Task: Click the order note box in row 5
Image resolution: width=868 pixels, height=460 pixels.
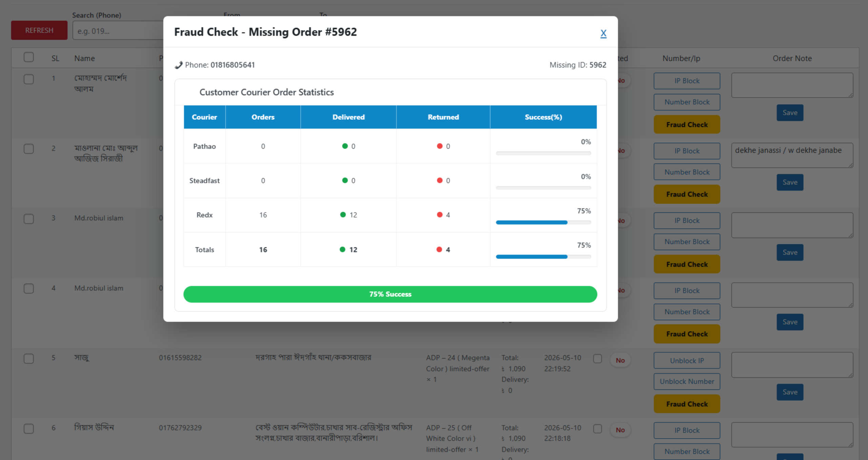Action: [x=792, y=365]
